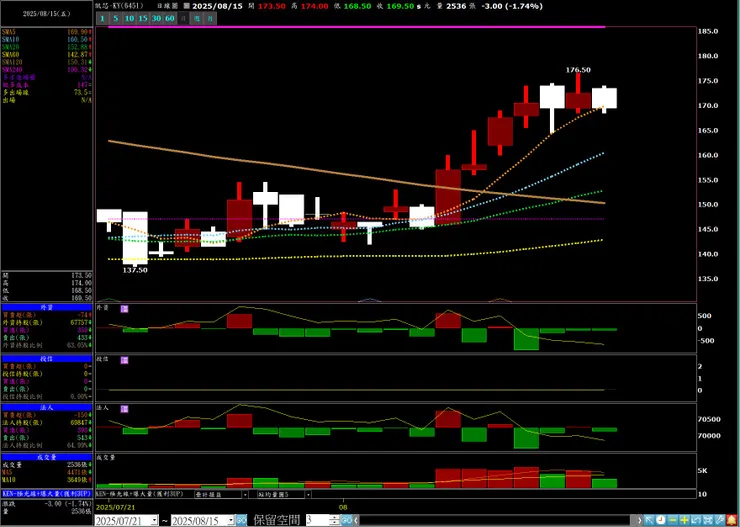This screenshot has height=527, width=740.
Task: Click the small chart-type icon before the header date
Action: pyautogui.click(x=186, y=6)
